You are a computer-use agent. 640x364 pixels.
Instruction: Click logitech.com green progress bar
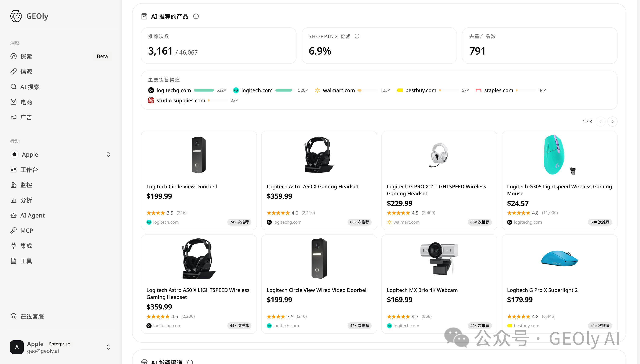tap(284, 90)
